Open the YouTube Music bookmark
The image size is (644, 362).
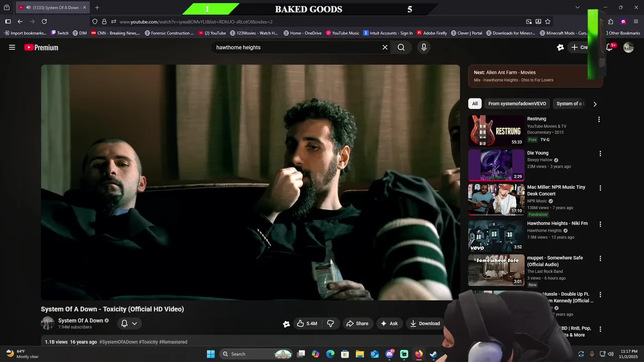click(343, 33)
